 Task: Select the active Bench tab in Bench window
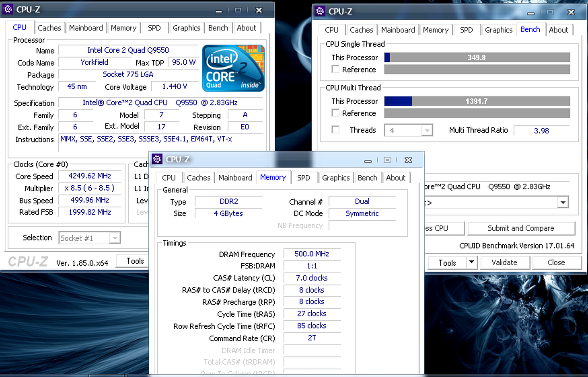tap(530, 29)
